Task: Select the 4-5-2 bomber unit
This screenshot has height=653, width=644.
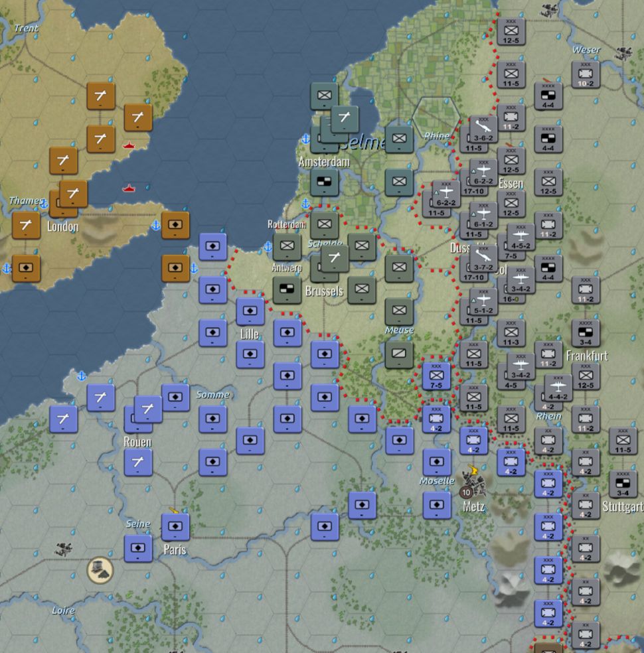Action: (521, 238)
